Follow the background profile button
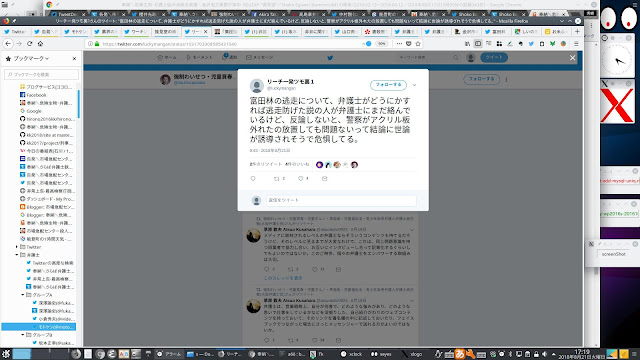The image size is (640, 360). (481, 79)
